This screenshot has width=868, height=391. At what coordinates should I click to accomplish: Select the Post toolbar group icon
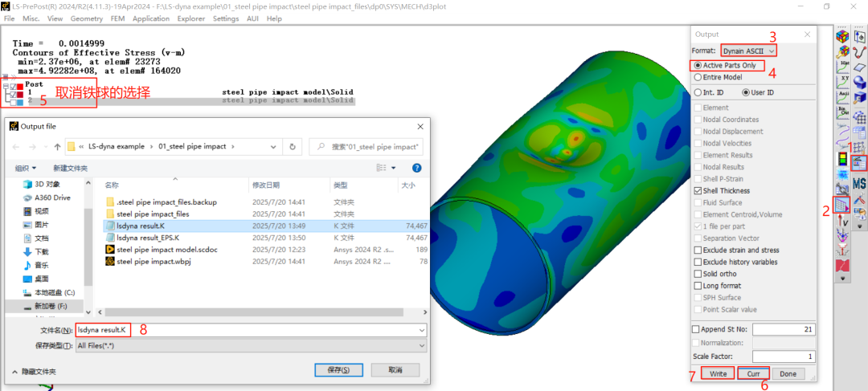pos(860,163)
